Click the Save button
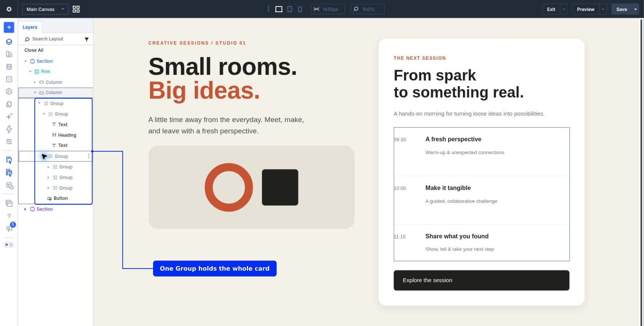The width and height of the screenshot is (644, 326). [621, 9]
